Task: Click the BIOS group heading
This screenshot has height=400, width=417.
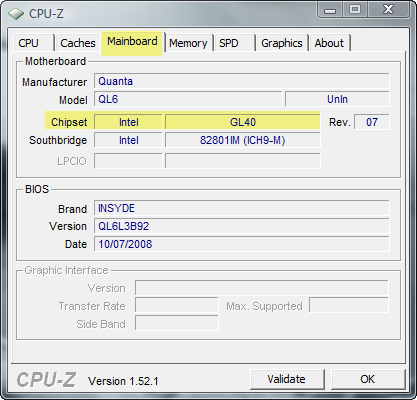Action: (x=37, y=189)
